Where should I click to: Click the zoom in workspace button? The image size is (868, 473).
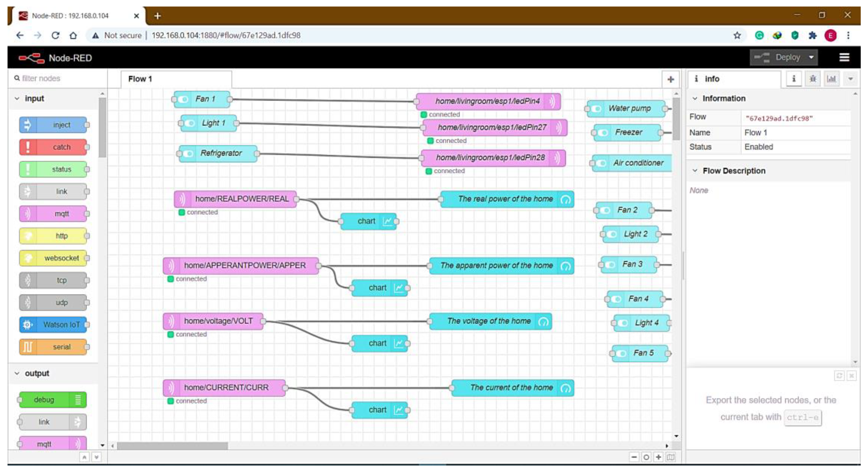coord(658,457)
